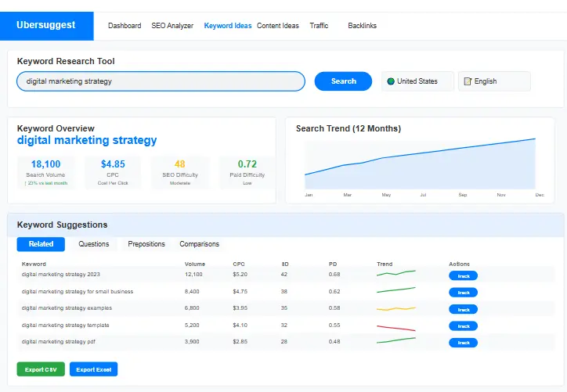
Task: Click the Actions column header
Action: click(x=459, y=264)
